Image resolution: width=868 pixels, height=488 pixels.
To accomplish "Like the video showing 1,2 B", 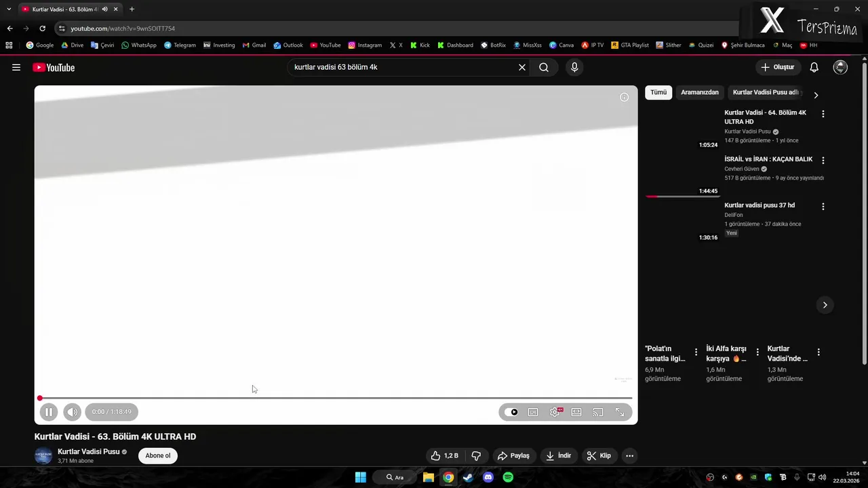I will click(445, 455).
